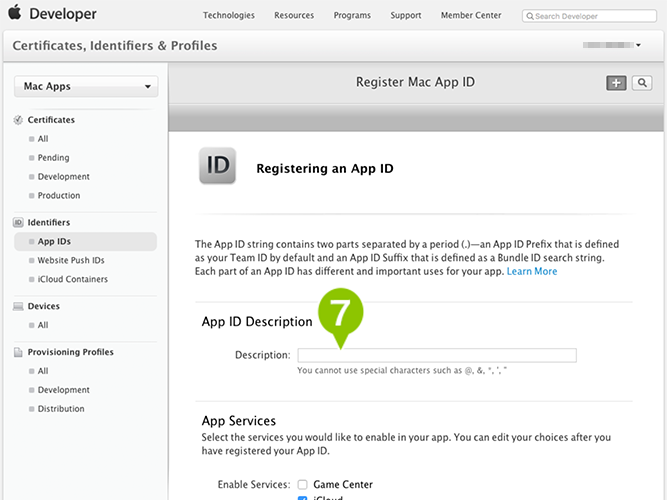Click the Devices section icon
Viewport: 667px width, 500px height.
(18, 306)
